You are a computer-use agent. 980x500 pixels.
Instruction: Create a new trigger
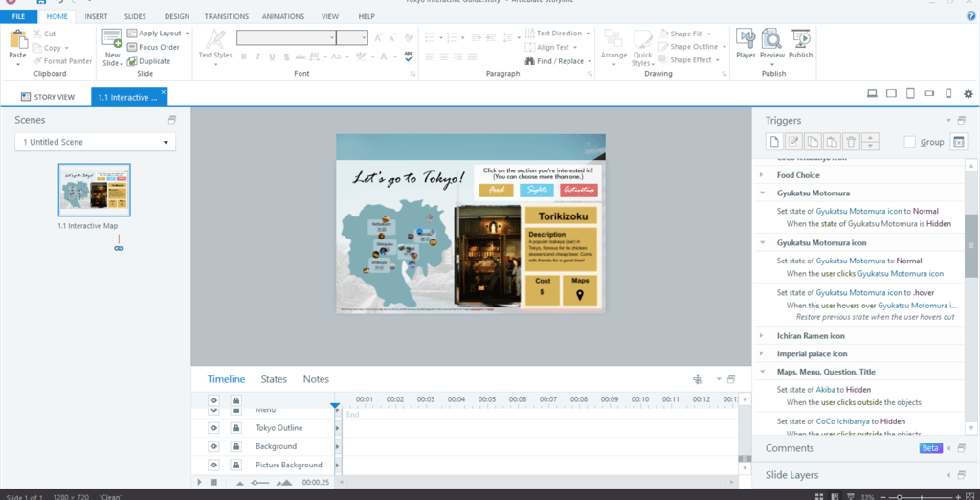coord(774,142)
